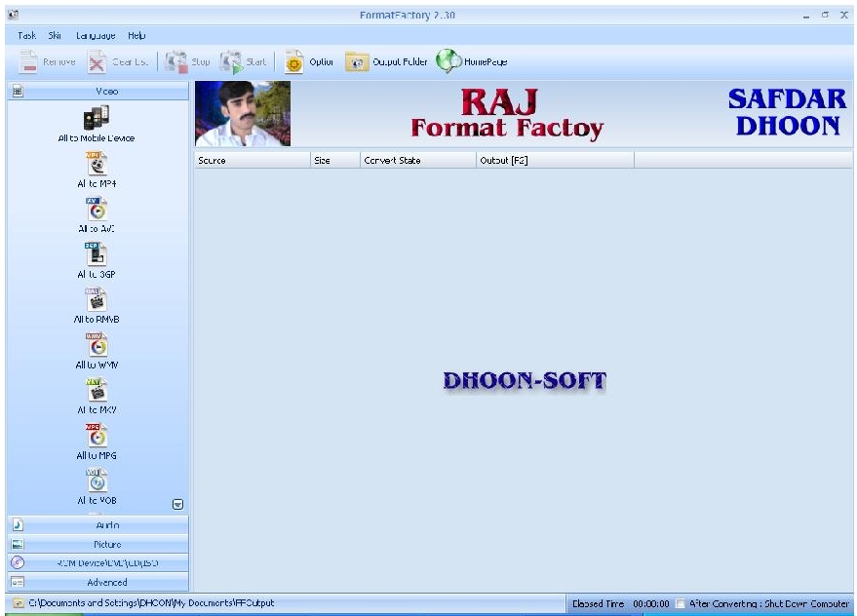Click the Size column header

335,160
